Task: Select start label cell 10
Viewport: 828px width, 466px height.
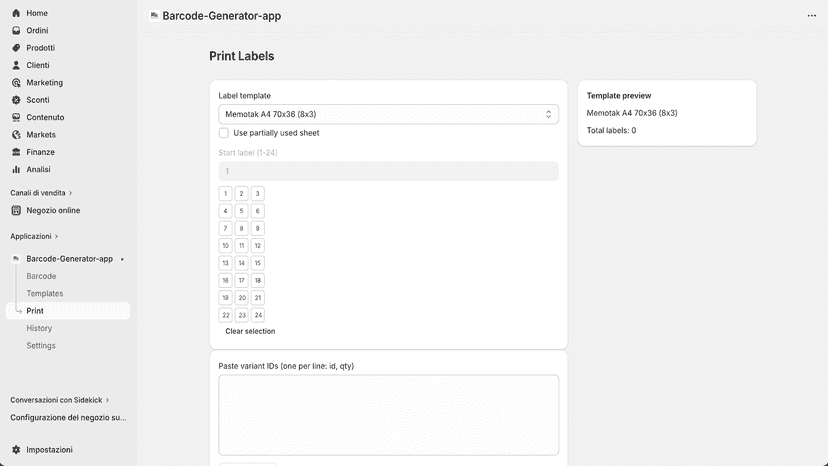Action: click(x=225, y=246)
